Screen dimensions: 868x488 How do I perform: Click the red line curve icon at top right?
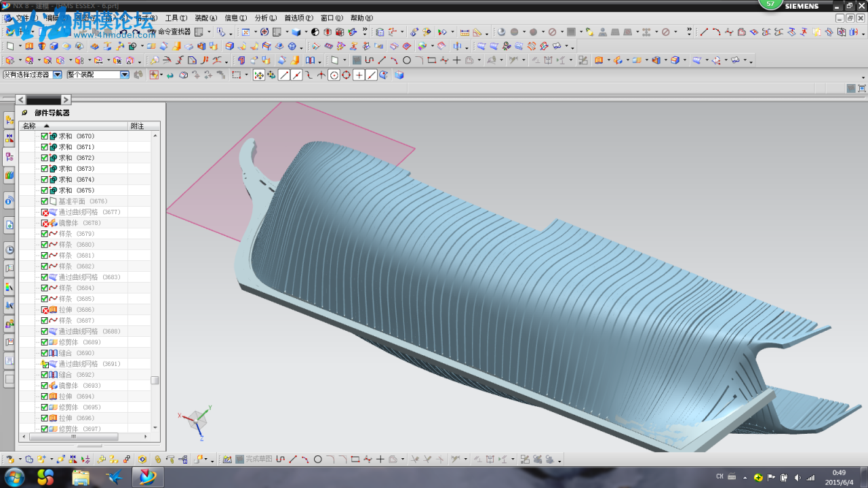click(704, 31)
